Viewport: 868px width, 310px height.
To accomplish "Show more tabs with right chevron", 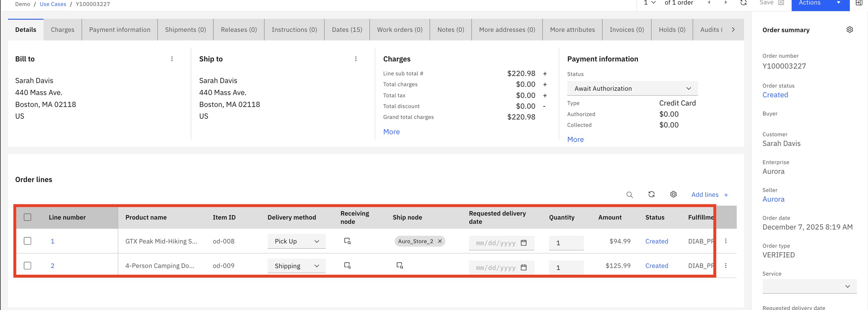I will pos(733,30).
